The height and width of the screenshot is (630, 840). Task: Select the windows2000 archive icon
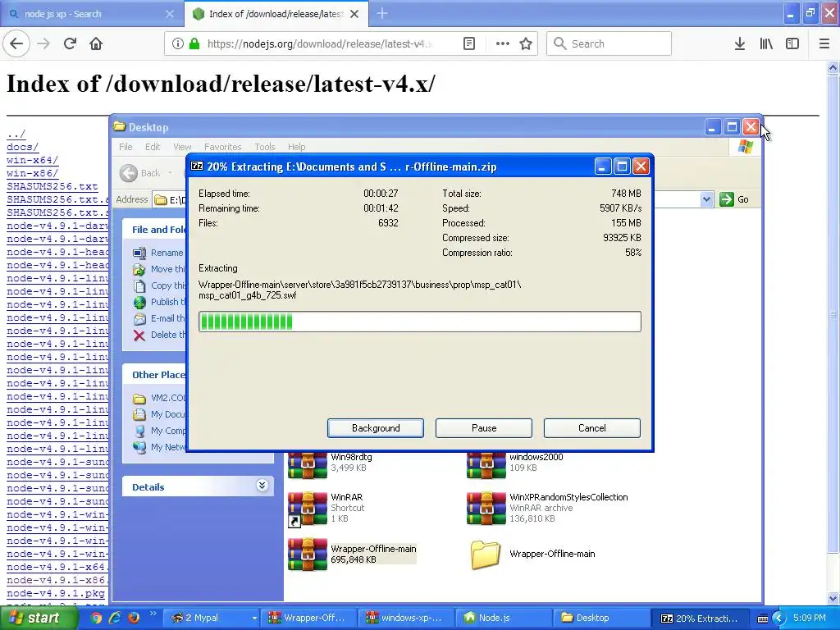click(x=486, y=464)
